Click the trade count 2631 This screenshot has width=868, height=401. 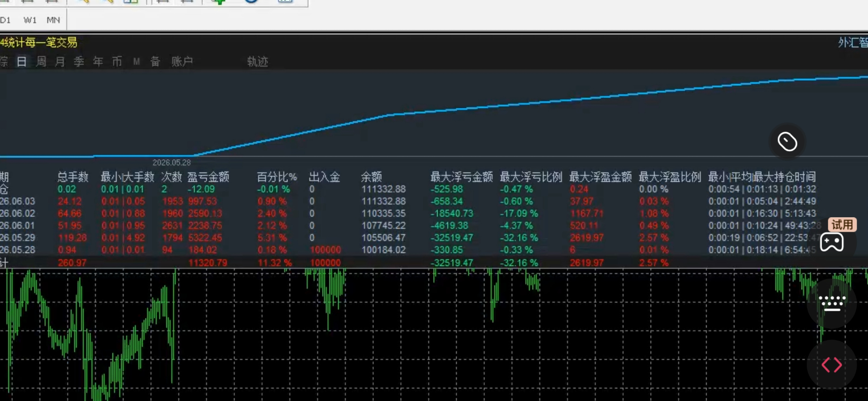172,225
